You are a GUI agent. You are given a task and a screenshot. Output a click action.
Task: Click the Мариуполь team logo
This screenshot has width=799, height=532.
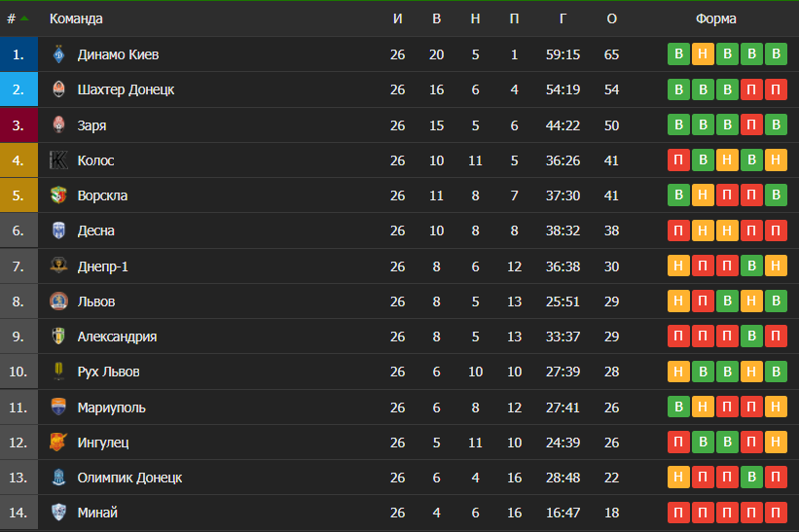pyautogui.click(x=58, y=407)
